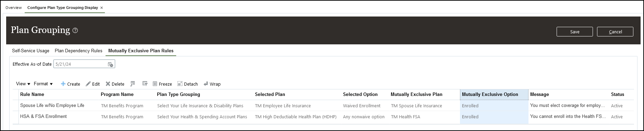Open the Effective As-of Date calendar picker
This screenshot has width=644, height=131.
[x=110, y=64]
